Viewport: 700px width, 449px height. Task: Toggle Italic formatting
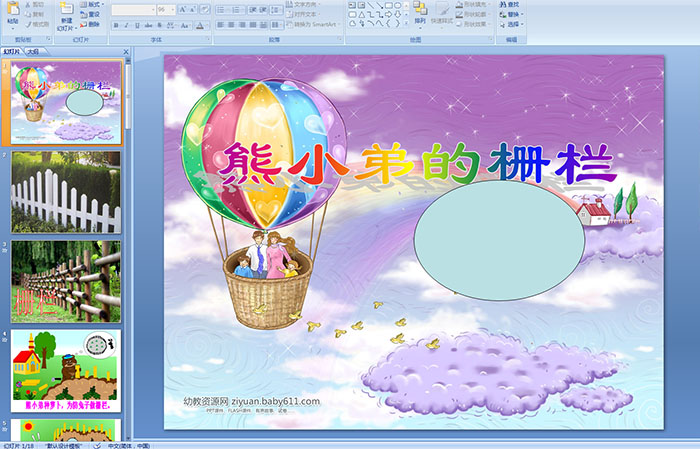(x=126, y=25)
